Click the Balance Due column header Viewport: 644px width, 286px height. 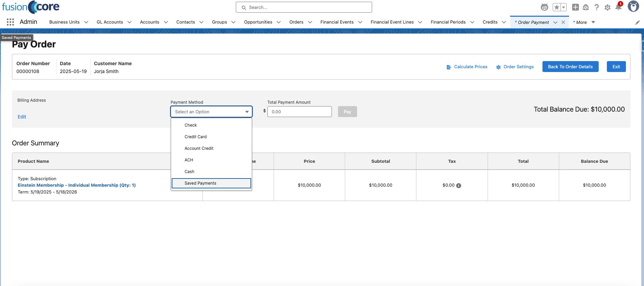pyautogui.click(x=594, y=161)
